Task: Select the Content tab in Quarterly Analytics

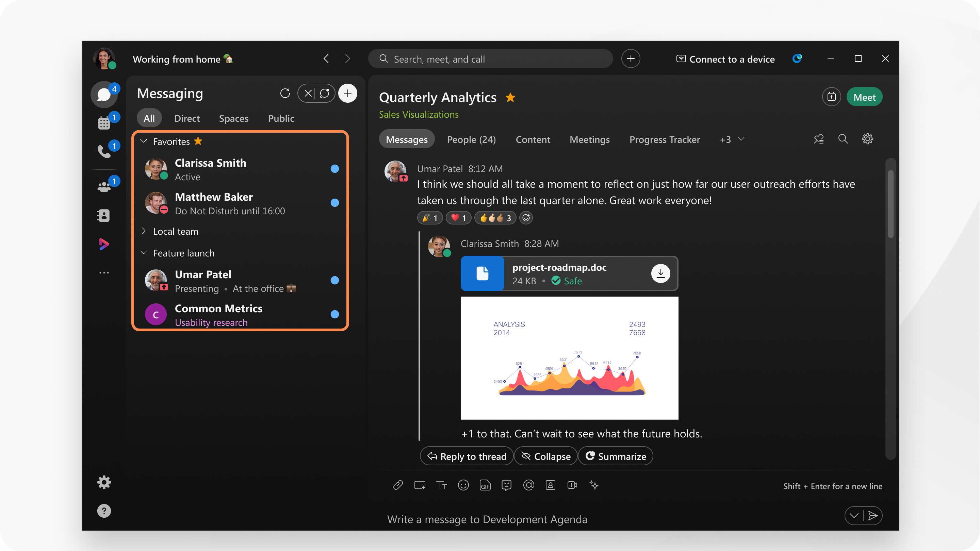Action: [533, 139]
